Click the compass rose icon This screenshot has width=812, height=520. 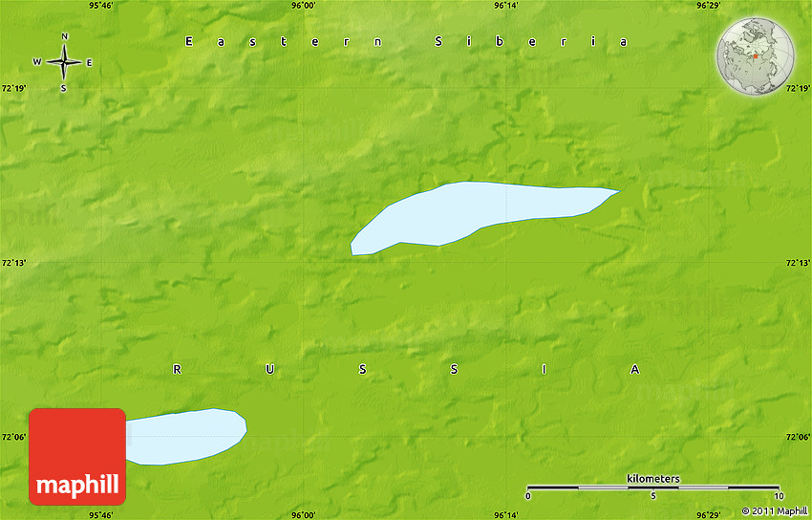point(64,62)
